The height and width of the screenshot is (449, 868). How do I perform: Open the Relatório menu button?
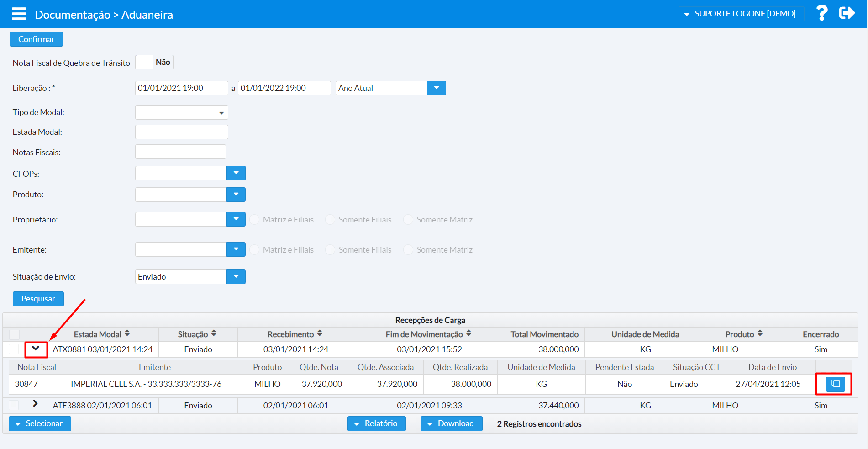[376, 424]
